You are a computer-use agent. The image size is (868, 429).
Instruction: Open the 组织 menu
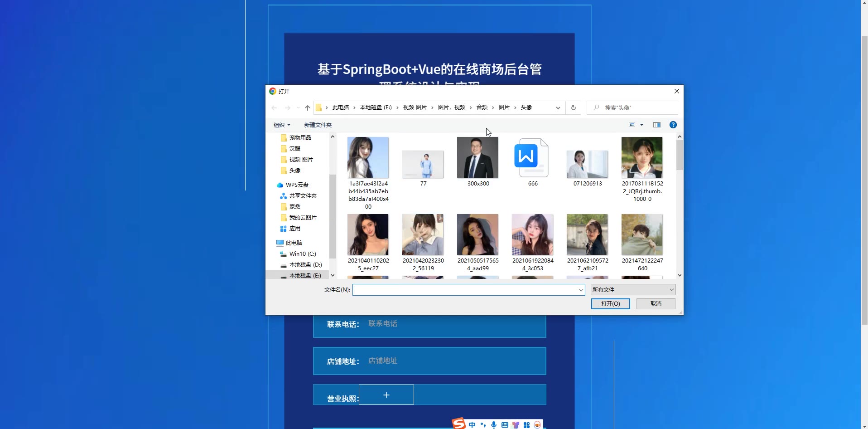pyautogui.click(x=282, y=125)
